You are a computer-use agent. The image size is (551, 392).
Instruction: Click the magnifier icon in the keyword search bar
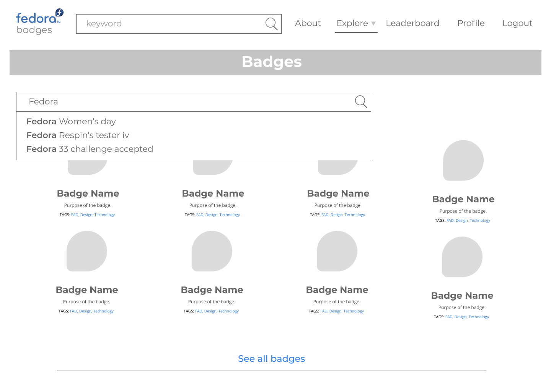271,24
